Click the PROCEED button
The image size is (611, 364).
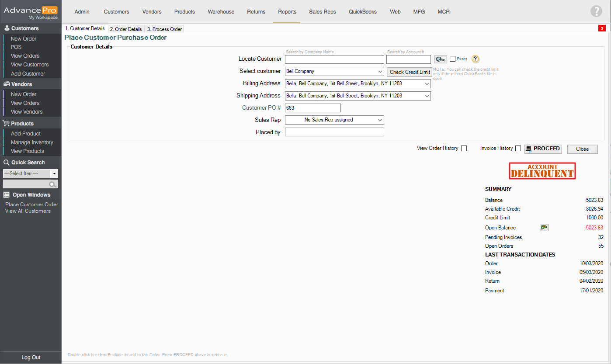coord(543,149)
